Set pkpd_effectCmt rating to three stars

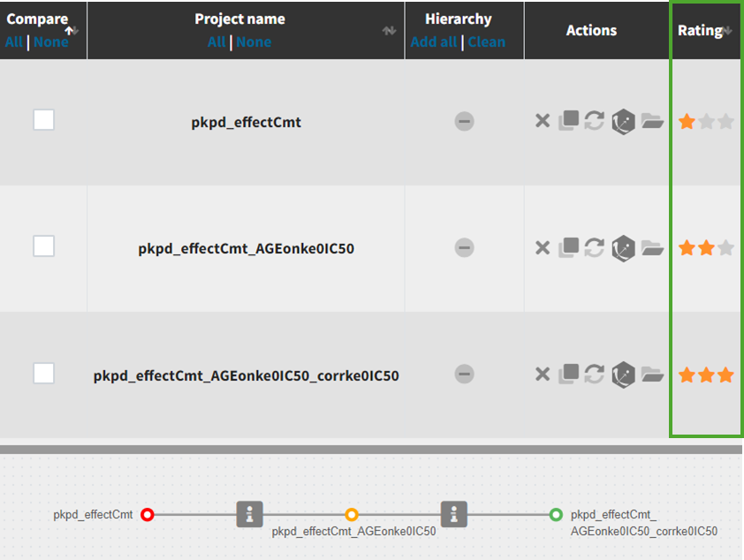click(x=726, y=122)
